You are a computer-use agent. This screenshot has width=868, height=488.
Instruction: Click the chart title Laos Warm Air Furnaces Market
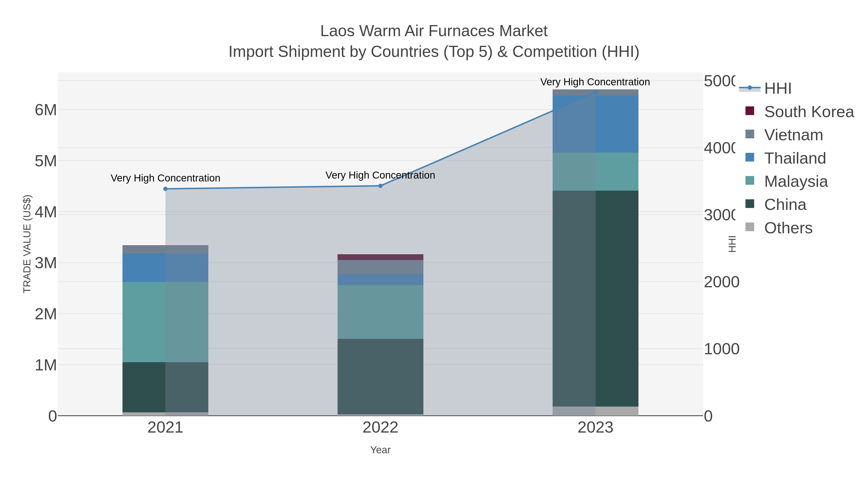point(434,31)
